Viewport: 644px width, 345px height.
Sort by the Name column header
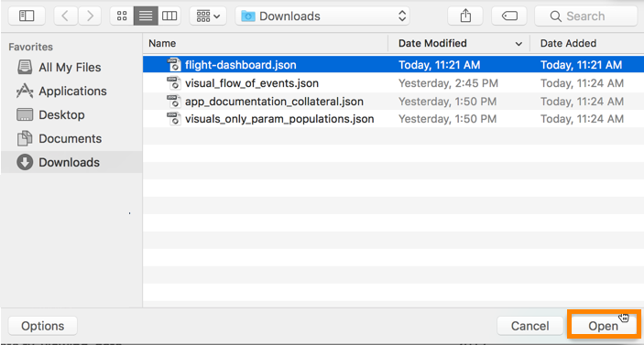(x=266, y=44)
